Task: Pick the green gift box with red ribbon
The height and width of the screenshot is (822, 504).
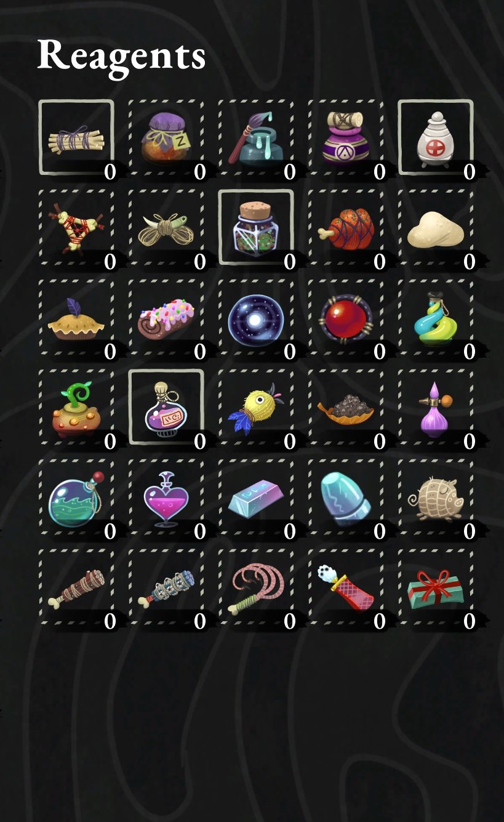Action: point(436,587)
